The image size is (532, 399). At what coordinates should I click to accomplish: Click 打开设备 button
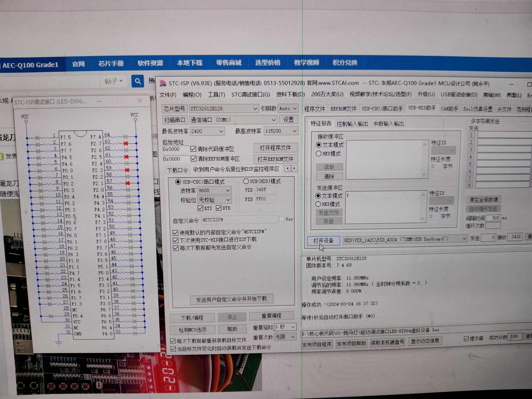[323, 240]
